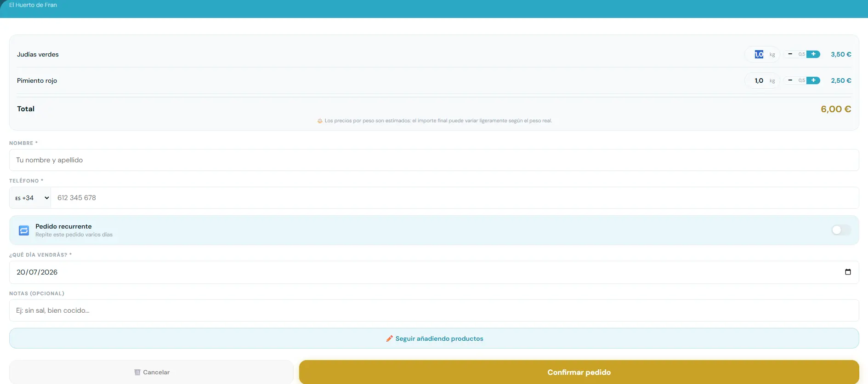The width and height of the screenshot is (868, 384).
Task: Enable the Pedido recurrente switch
Action: [x=841, y=230]
